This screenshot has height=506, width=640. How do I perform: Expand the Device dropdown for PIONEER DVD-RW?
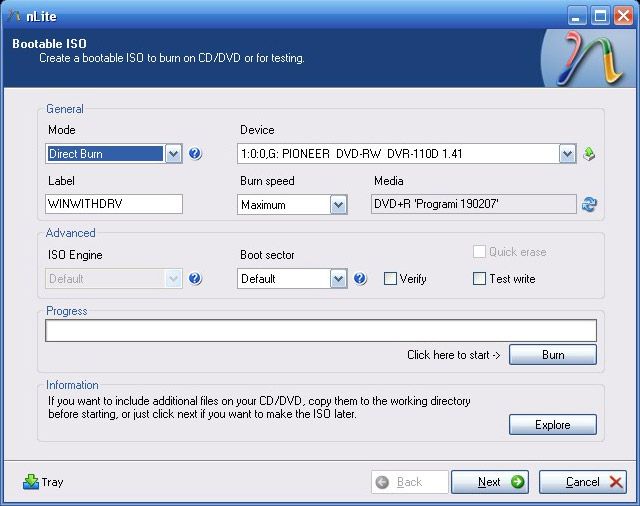pyautogui.click(x=568, y=154)
